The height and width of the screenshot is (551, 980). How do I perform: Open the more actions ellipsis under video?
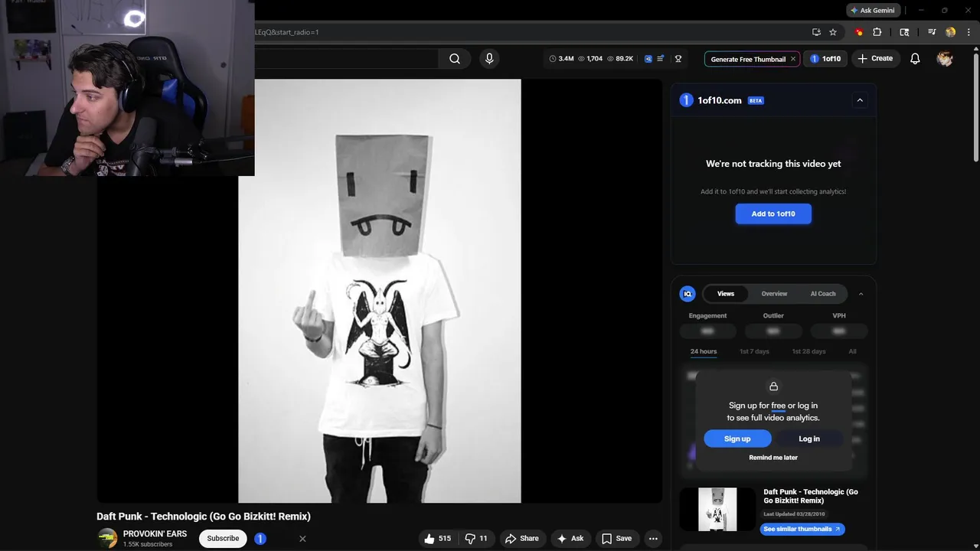pos(653,539)
